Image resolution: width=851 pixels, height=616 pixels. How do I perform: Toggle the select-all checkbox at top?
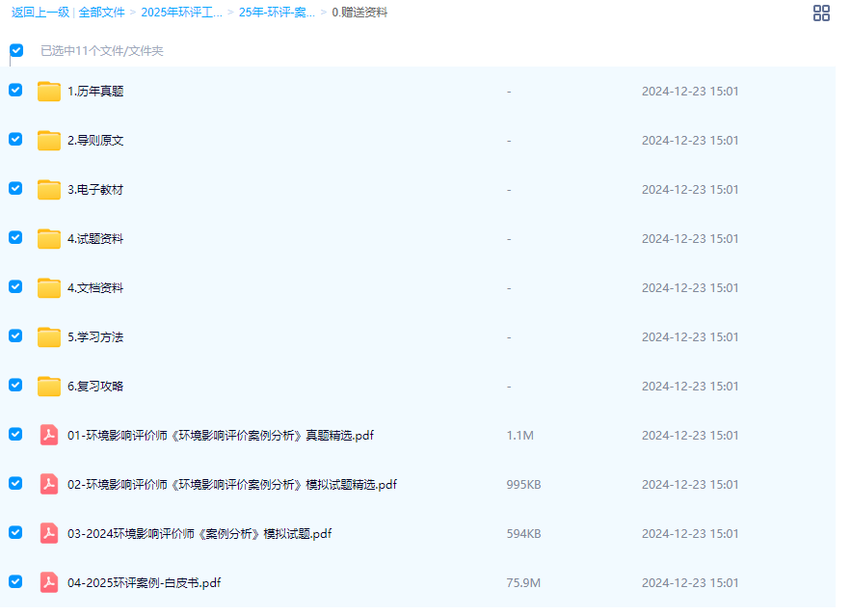click(x=16, y=50)
